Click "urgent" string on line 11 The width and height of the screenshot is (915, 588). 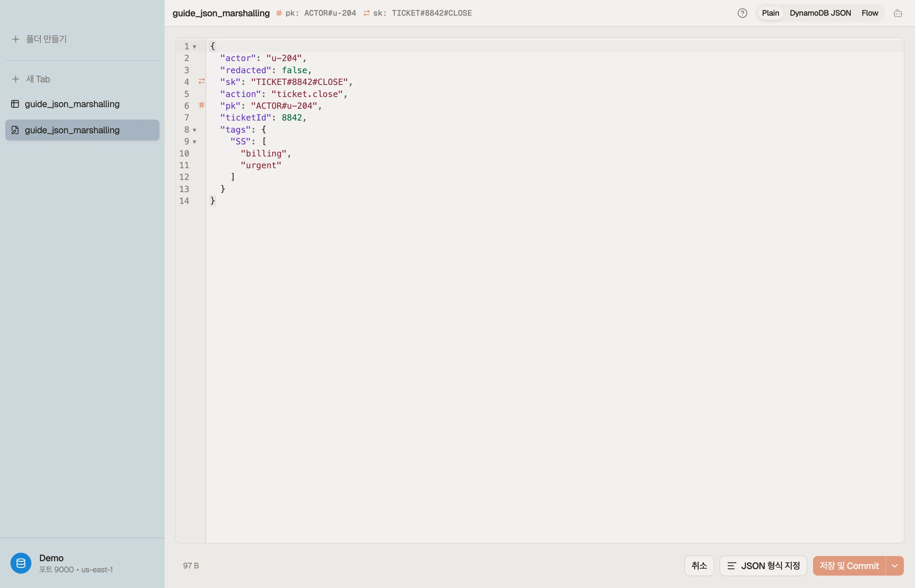[261, 165]
